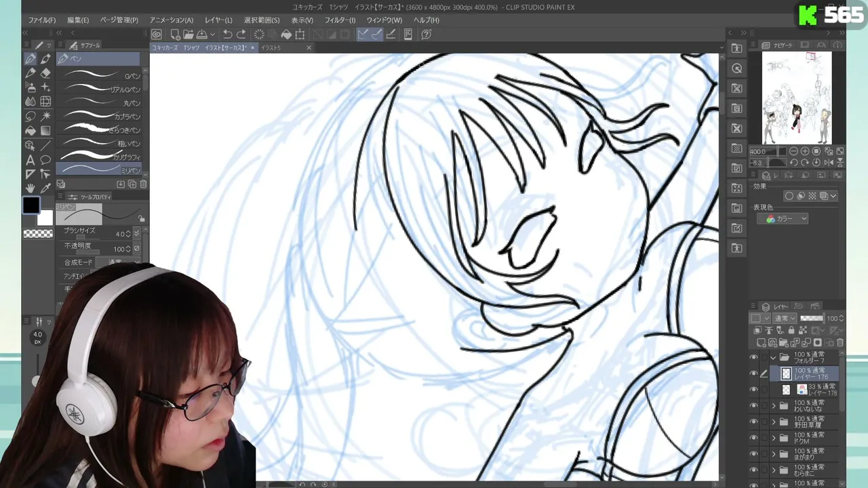Toggle snap to ruler icon

point(363,35)
